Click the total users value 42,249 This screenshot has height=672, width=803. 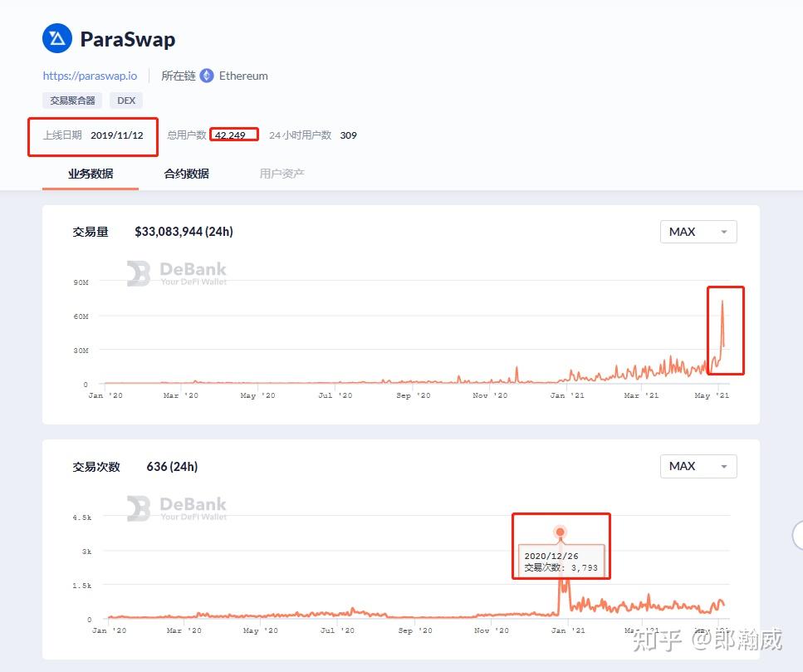tap(231, 135)
